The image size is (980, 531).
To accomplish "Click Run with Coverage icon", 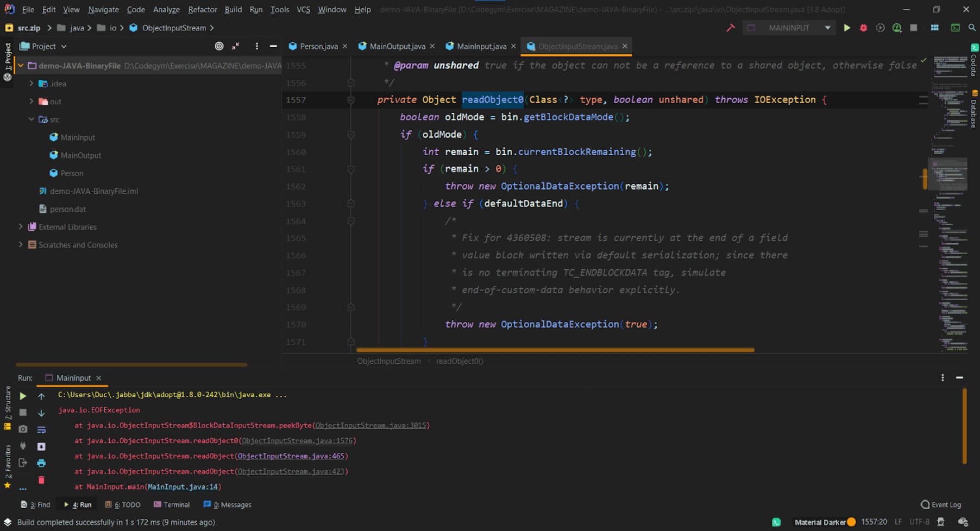I will coord(880,28).
